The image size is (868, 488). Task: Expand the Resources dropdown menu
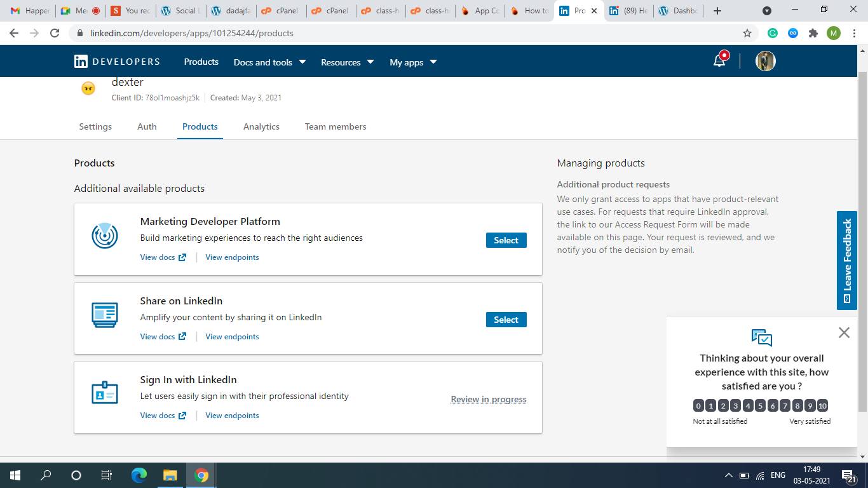(347, 62)
